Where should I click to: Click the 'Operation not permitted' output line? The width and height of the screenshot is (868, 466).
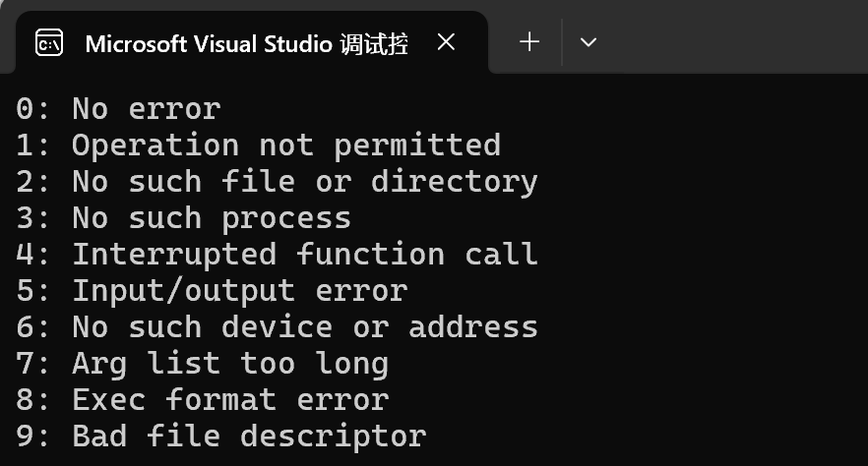coord(259,146)
